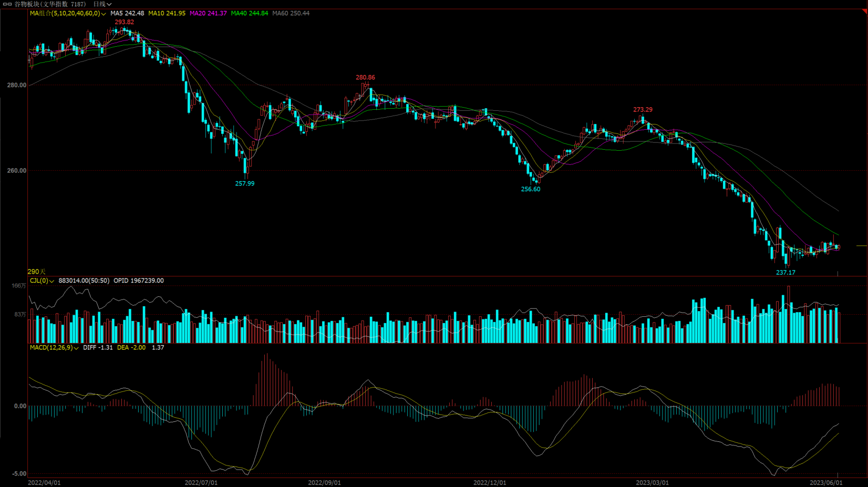Click the 290天 day-count label
This screenshot has height=487, width=868.
(36, 272)
